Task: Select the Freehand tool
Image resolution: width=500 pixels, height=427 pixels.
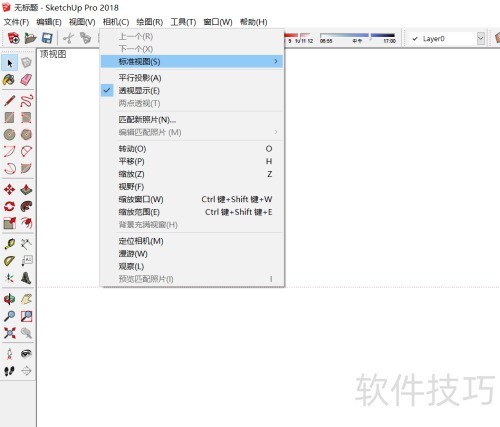Action: tap(26, 101)
